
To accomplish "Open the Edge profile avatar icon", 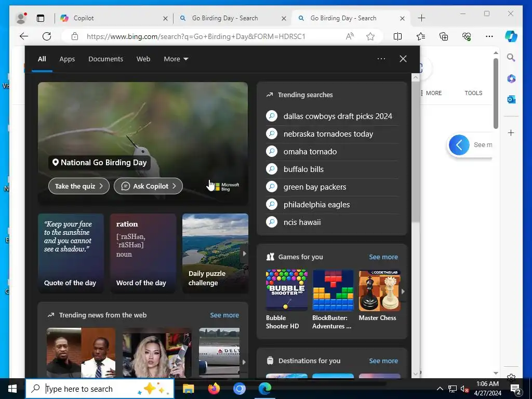I will coord(21,18).
